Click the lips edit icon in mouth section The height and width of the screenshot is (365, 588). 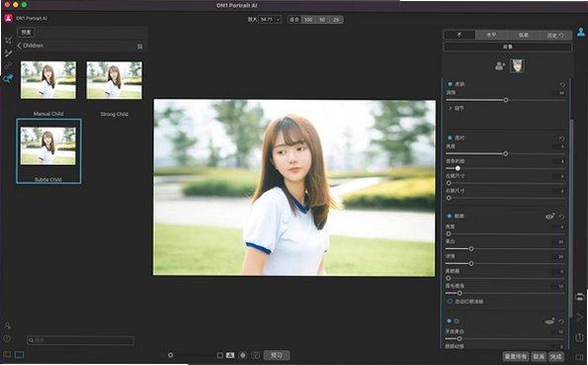pos(549,321)
